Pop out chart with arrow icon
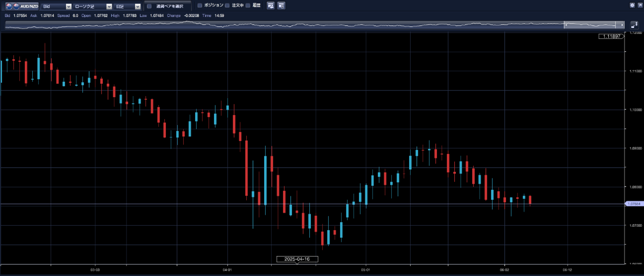 [639, 5]
